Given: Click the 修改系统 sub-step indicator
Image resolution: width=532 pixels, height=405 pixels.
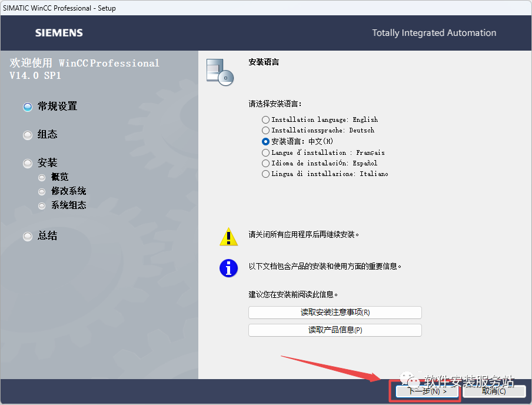Looking at the screenshot, I should pyautogui.click(x=42, y=192).
